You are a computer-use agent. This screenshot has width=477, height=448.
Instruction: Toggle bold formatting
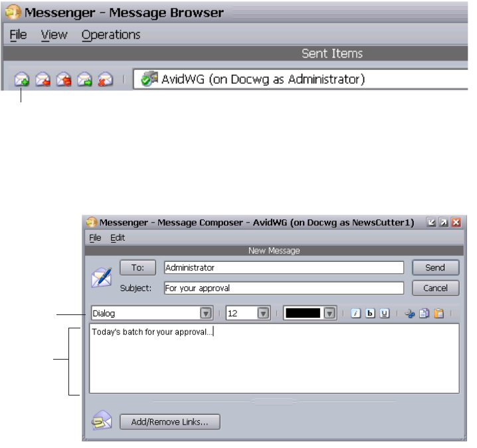(x=370, y=313)
